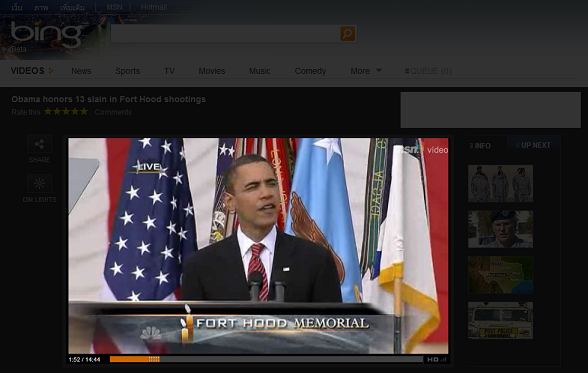Toggle the Dim Lights icon

coord(39,183)
